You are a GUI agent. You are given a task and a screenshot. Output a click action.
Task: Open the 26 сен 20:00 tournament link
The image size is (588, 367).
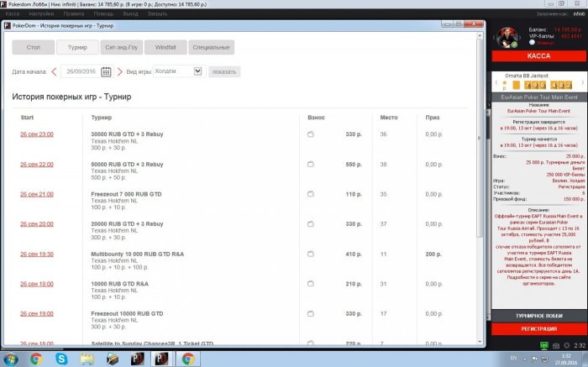(37, 223)
